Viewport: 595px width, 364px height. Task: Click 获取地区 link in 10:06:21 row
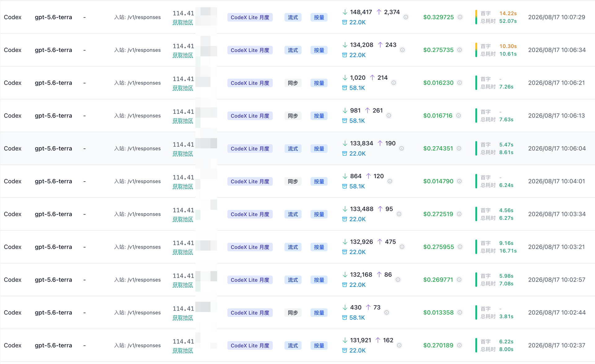coord(183,88)
